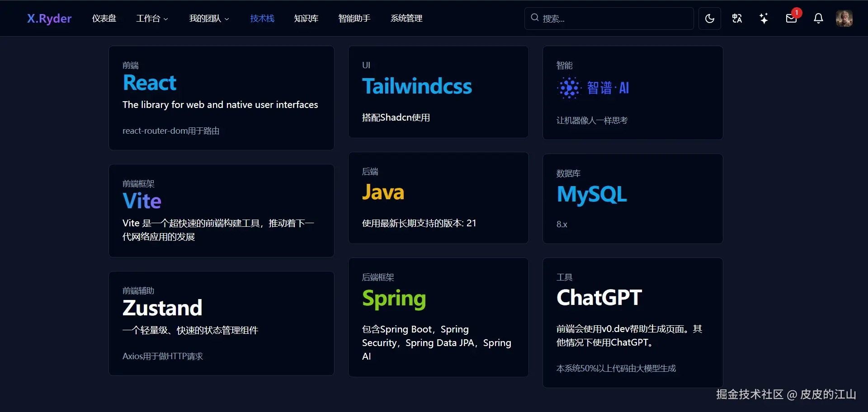
Task: Click the React card title
Action: (150, 83)
